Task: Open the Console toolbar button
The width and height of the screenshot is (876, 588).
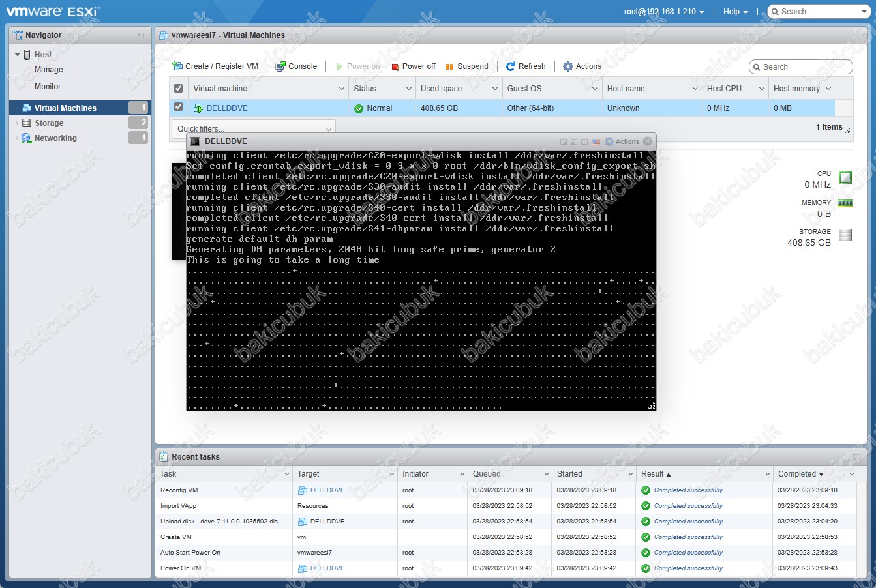Action: tap(296, 66)
